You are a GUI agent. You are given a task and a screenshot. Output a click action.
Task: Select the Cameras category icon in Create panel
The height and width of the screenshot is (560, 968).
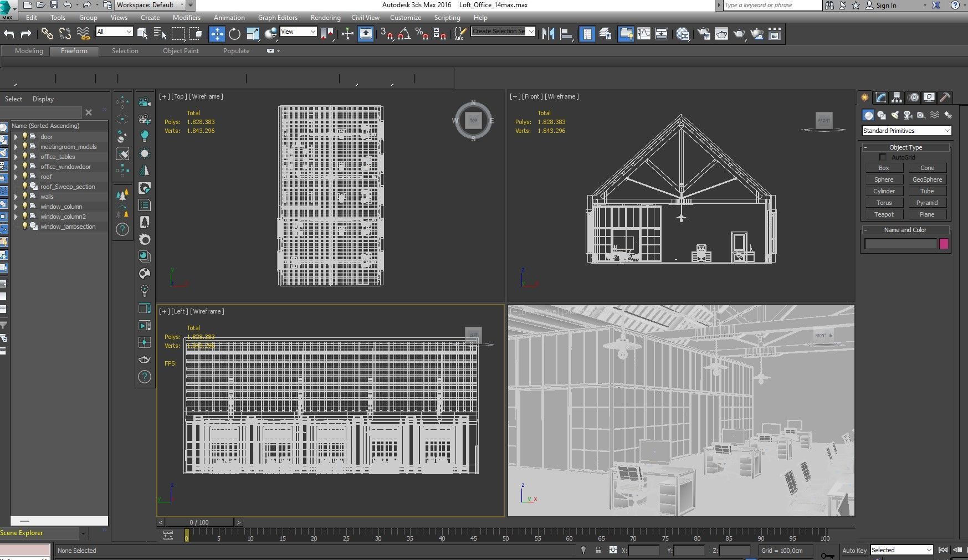(x=908, y=115)
